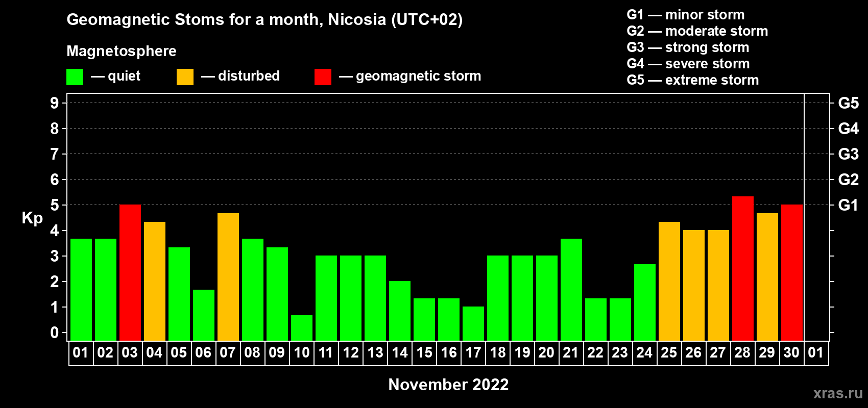Click the G1 marker on right axis

coord(848,205)
